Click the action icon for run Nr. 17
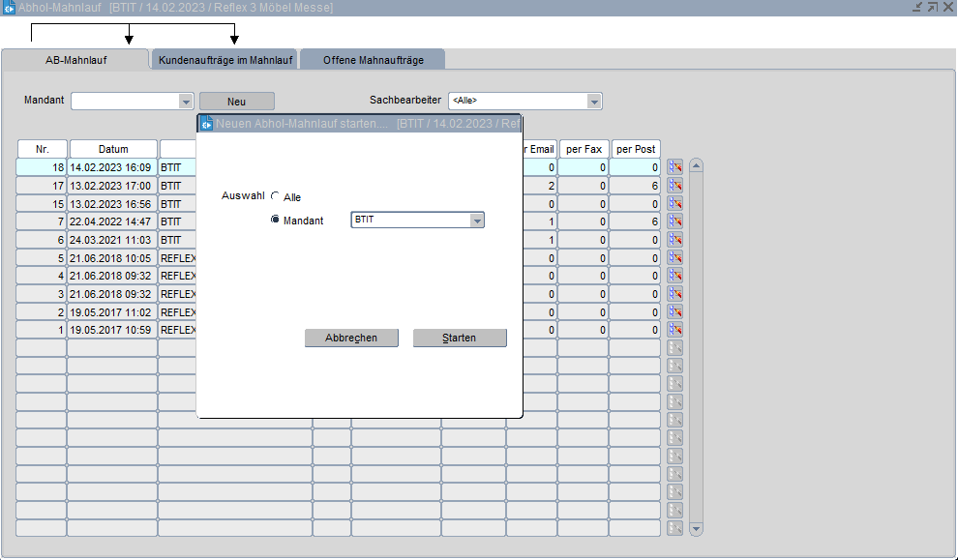The width and height of the screenshot is (958, 560). click(x=674, y=186)
